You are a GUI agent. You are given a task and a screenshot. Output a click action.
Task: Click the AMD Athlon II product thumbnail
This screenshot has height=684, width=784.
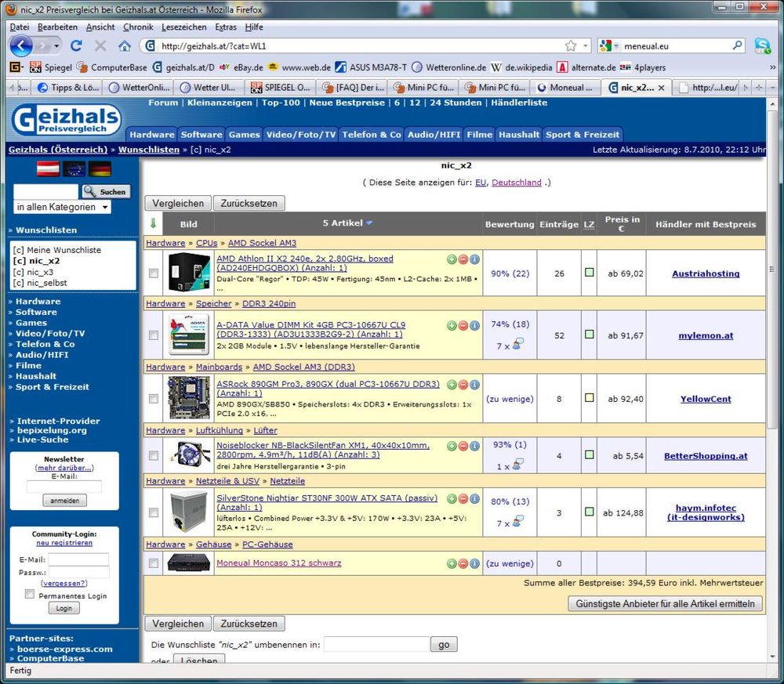coord(189,273)
